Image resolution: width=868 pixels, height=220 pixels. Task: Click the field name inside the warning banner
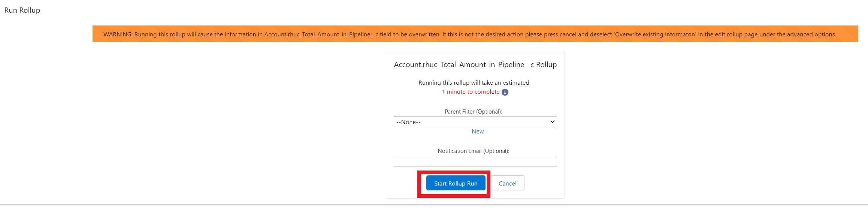click(x=321, y=34)
